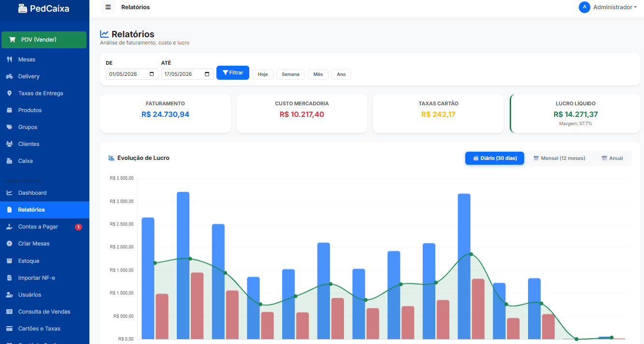Select the Mês quick filter
This screenshot has height=344, width=644.
318,74
